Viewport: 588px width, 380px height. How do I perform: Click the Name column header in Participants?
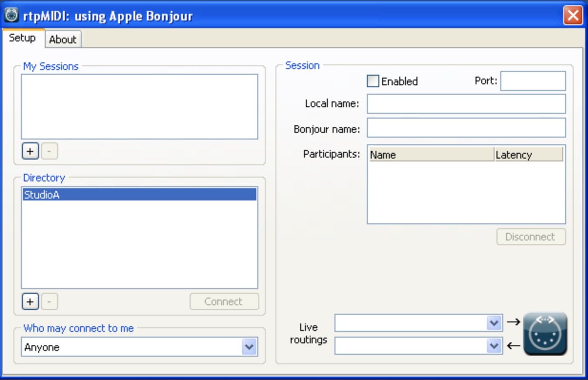point(431,154)
